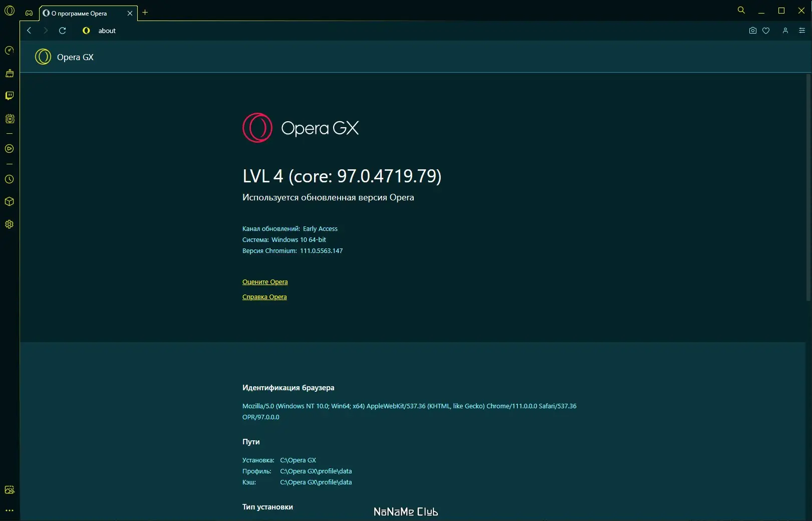Open a new tab with plus button
Image resolution: width=812 pixels, height=521 pixels.
coord(145,13)
